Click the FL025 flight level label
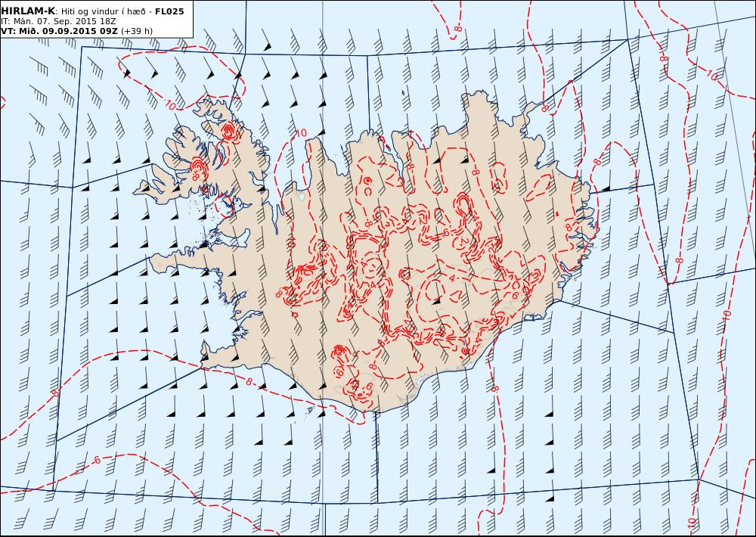 (169, 11)
